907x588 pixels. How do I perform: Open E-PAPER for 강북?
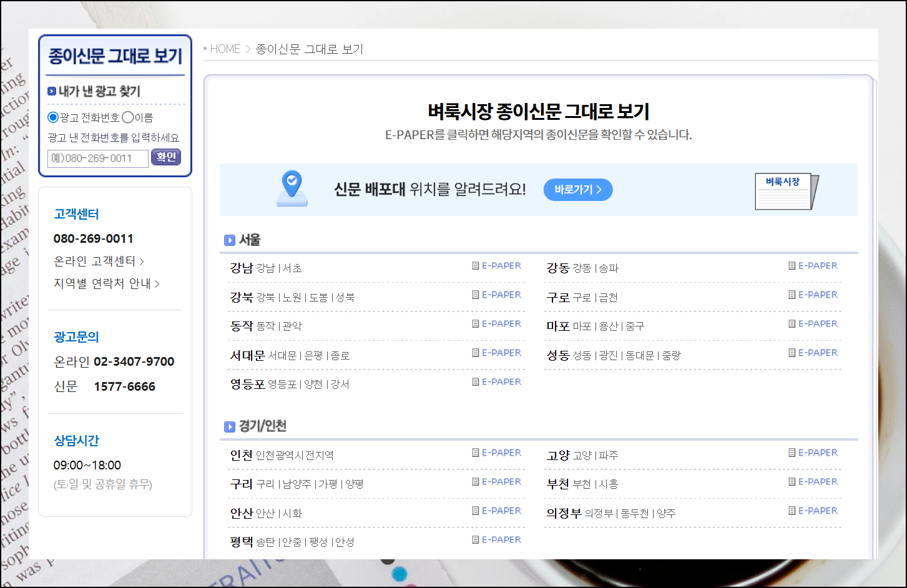tap(497, 295)
